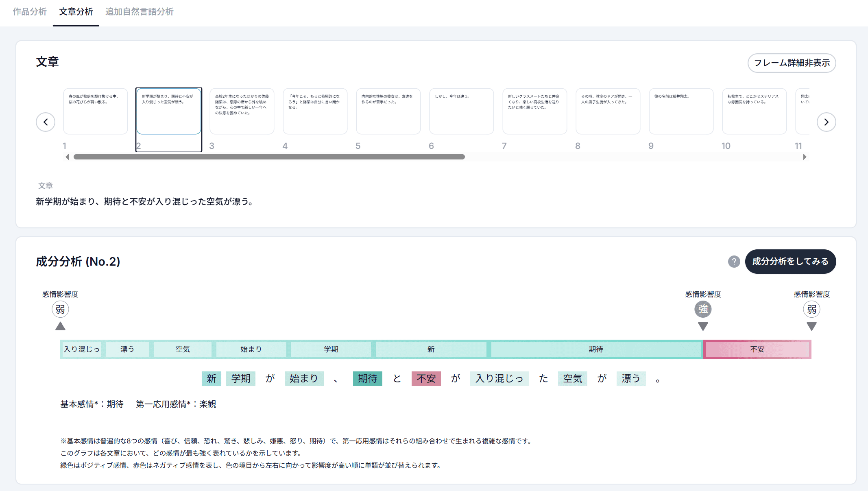Image resolution: width=868 pixels, height=491 pixels.
Task: Click the highlighted word 期待 in sentence
Action: point(368,379)
